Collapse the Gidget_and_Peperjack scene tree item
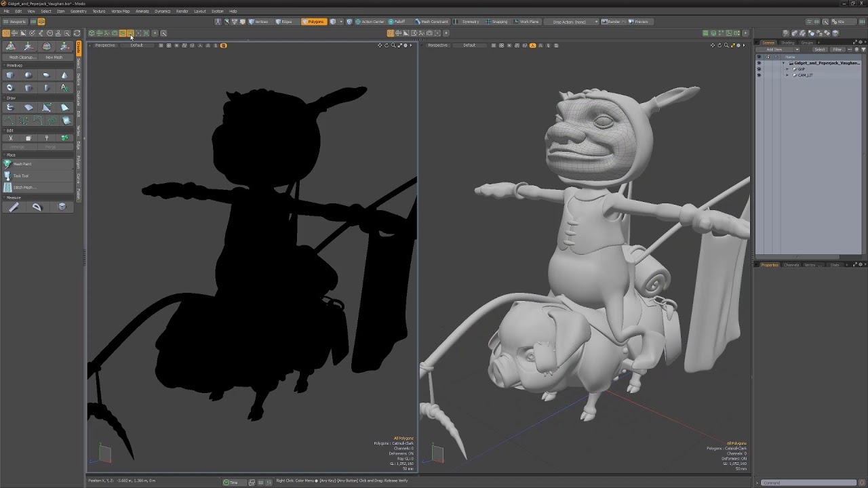The image size is (868, 488). (784, 63)
